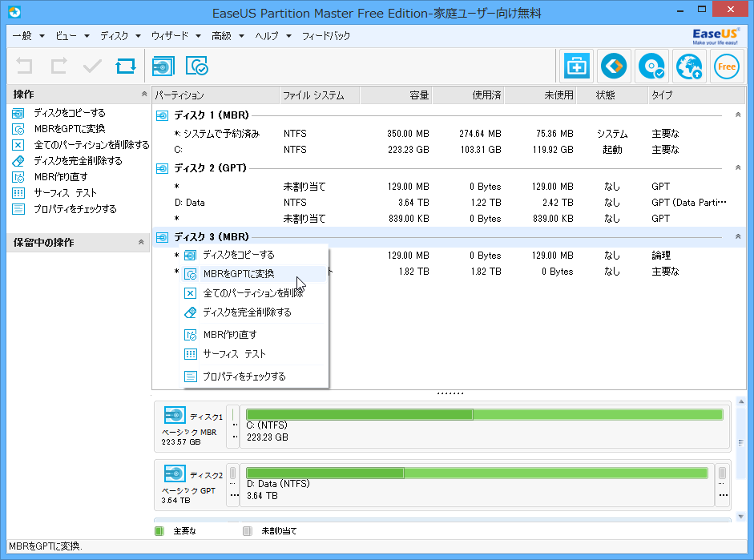The image size is (754, 560).
Task: Select the C: partition row
Action: [450, 150]
